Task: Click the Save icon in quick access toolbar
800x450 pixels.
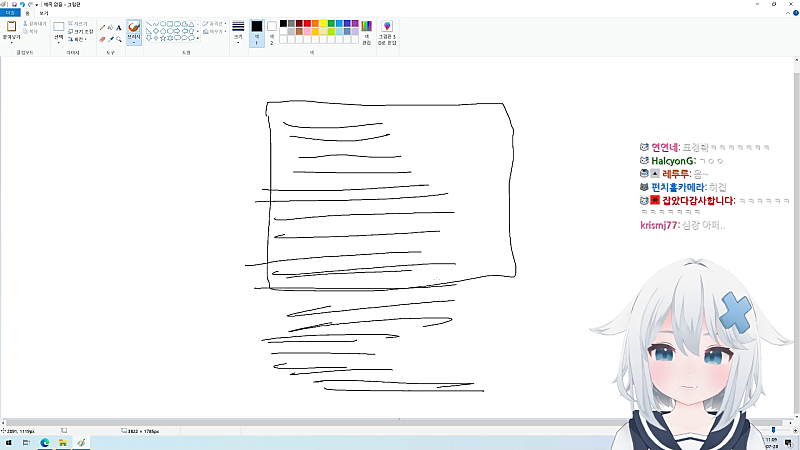Action: click(14, 4)
